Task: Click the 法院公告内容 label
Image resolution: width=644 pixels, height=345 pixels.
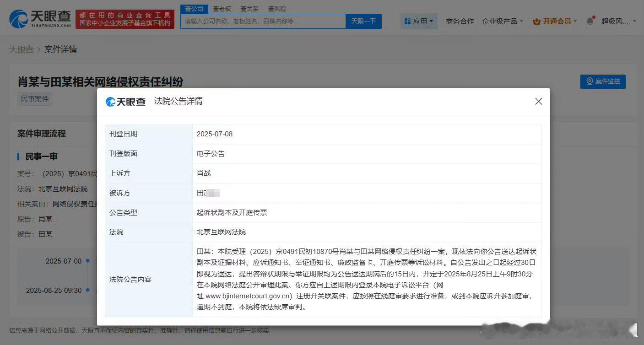Action: click(130, 279)
